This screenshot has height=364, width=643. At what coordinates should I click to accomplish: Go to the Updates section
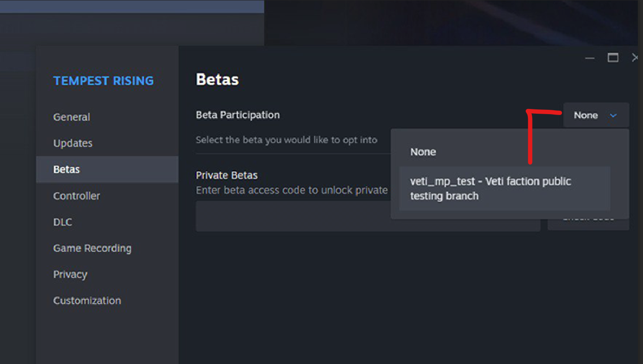click(73, 144)
